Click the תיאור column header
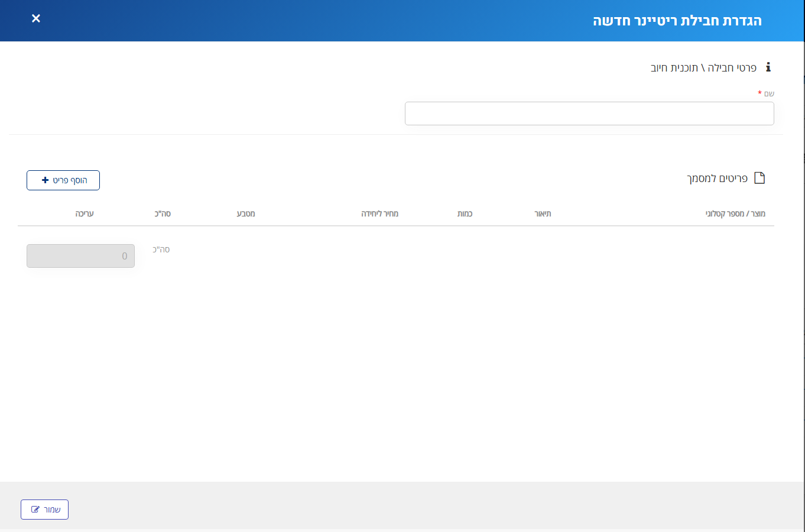The image size is (805, 532). (x=543, y=213)
